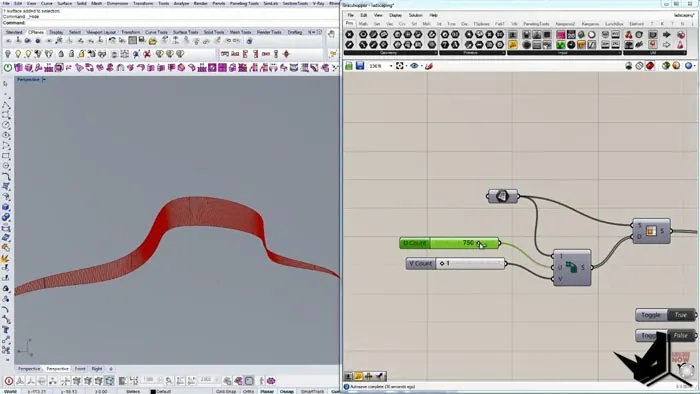Click the pan hand icon in Rhino toolbar
Image resolution: width=700 pixels, height=394 pixels.
pyautogui.click(x=331, y=33)
